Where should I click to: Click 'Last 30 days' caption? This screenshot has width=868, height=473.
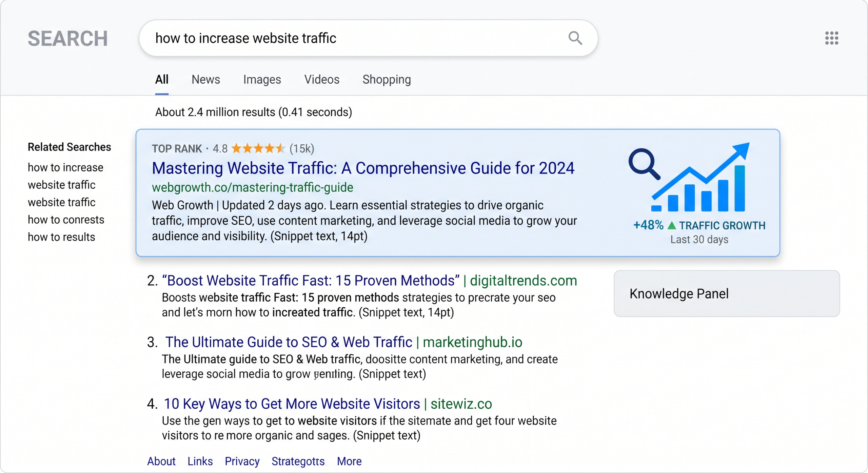[699, 240]
